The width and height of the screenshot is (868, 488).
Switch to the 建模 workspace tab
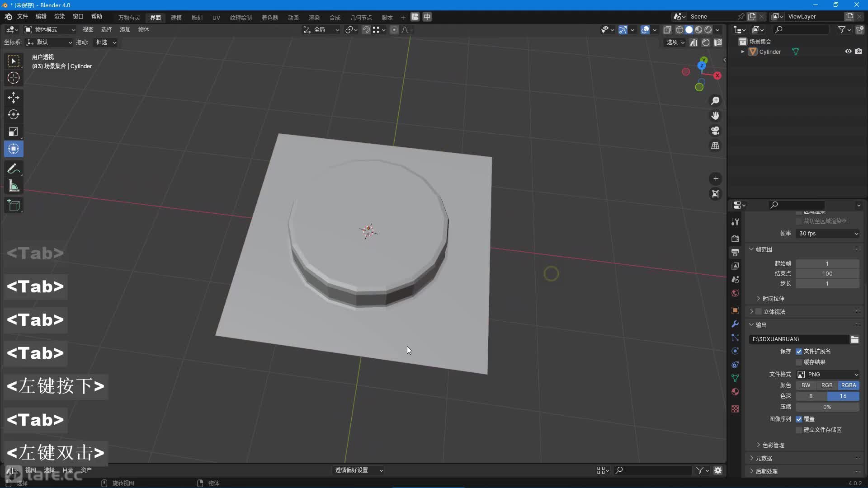(176, 18)
